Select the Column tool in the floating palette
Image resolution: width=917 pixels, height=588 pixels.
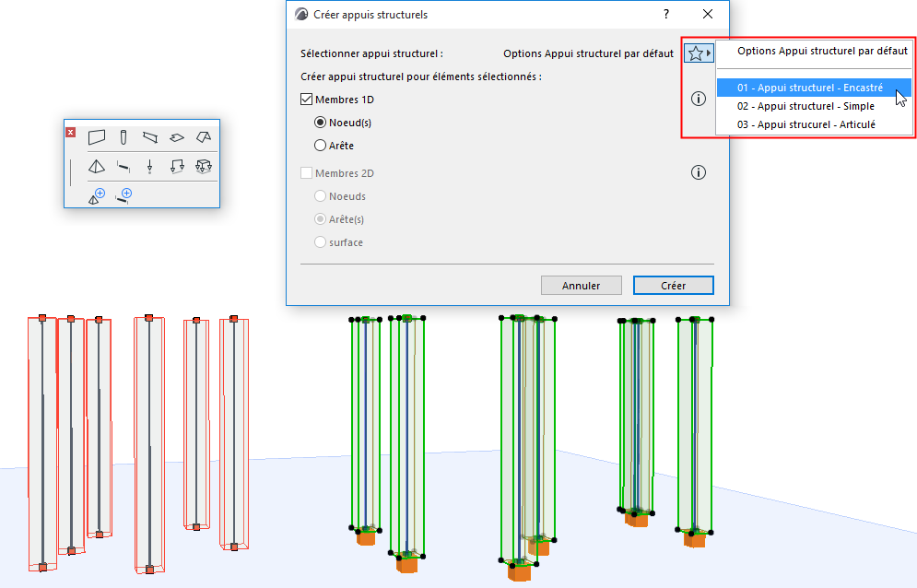123,137
